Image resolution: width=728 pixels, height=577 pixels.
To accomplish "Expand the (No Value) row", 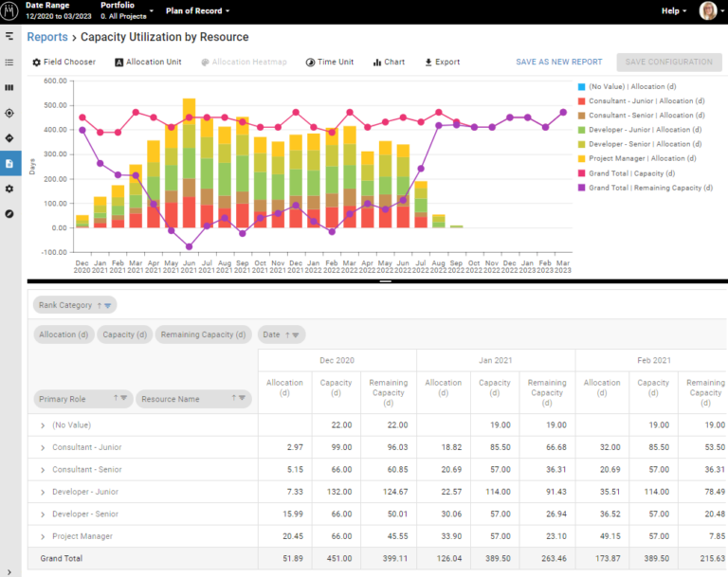I will coord(43,425).
